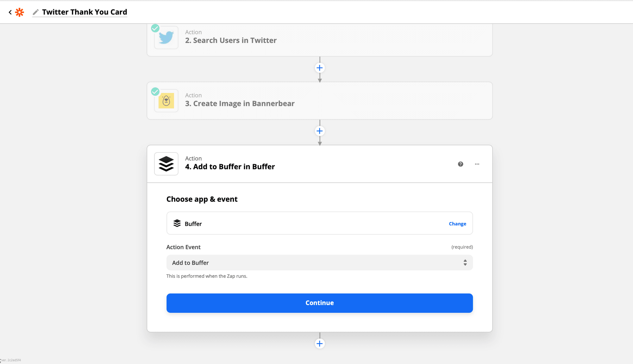Click the Action Event dropdown arrows
The width and height of the screenshot is (633, 364).
(465, 263)
